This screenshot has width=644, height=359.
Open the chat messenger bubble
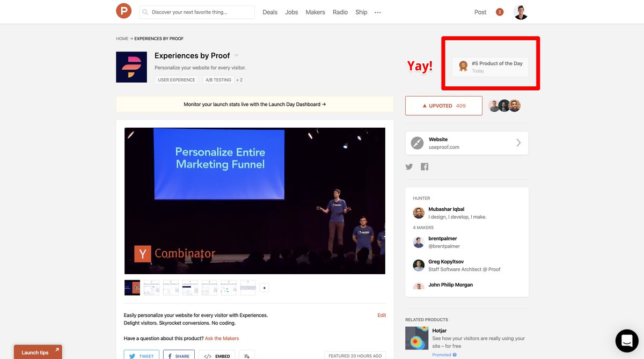point(626,341)
